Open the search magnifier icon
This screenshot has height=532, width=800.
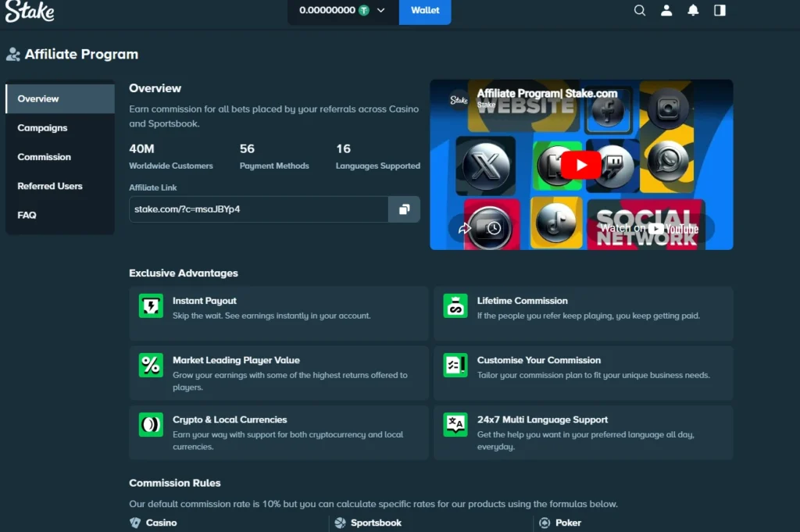click(x=640, y=10)
